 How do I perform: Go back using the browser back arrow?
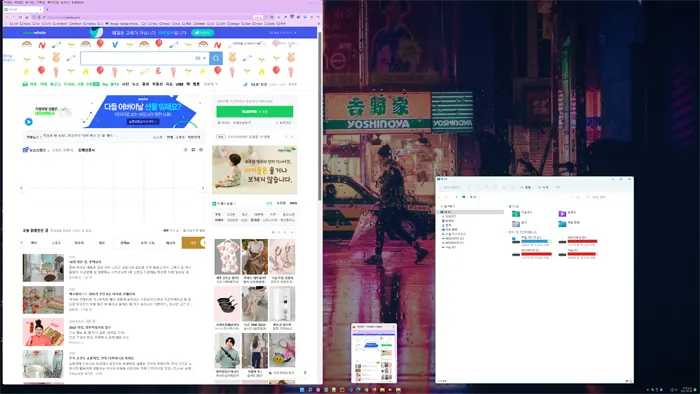coord(7,17)
